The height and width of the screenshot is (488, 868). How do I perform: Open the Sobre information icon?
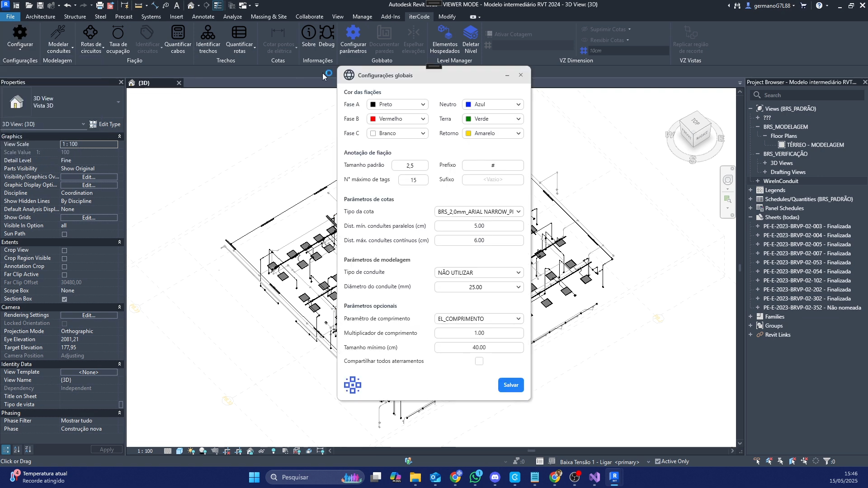point(309,33)
